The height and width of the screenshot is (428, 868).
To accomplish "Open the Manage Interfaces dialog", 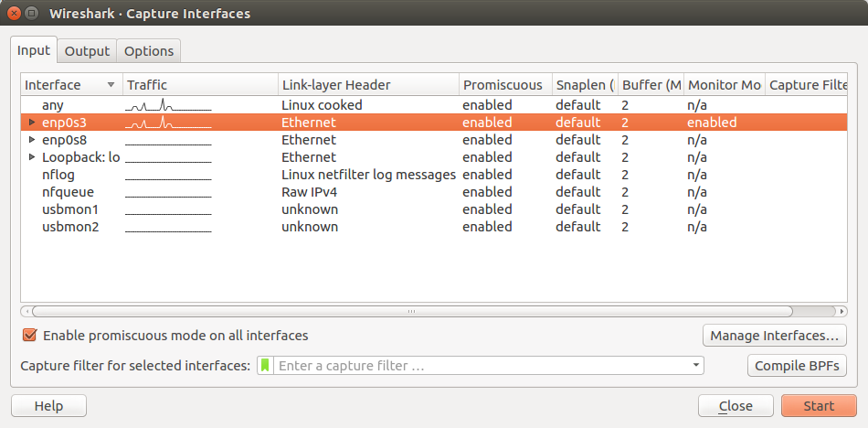I will [x=774, y=336].
